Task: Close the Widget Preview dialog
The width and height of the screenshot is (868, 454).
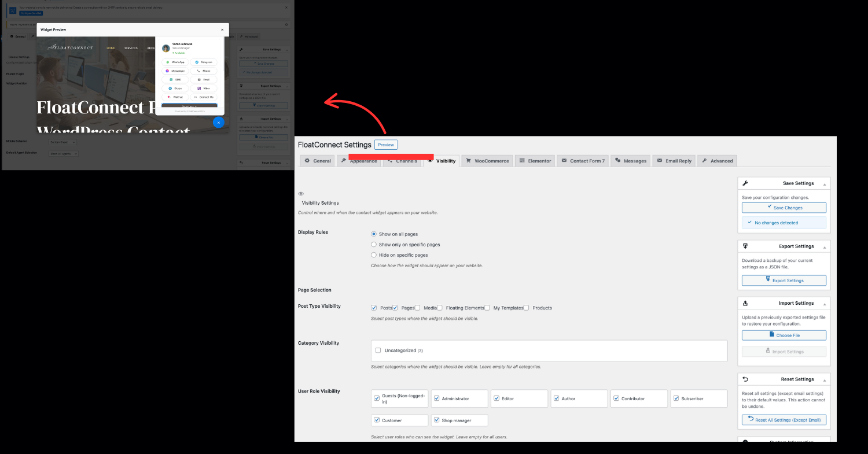Action: 222,29
